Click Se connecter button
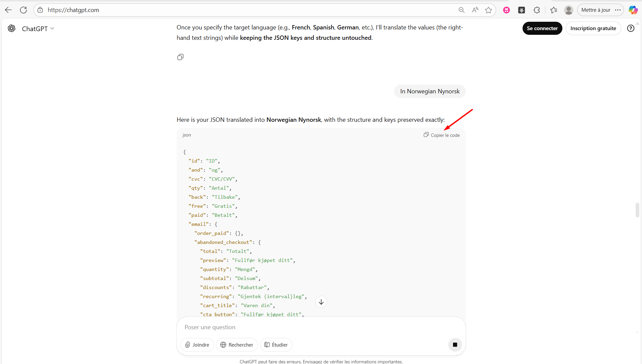The height and width of the screenshot is (364, 642). (542, 28)
